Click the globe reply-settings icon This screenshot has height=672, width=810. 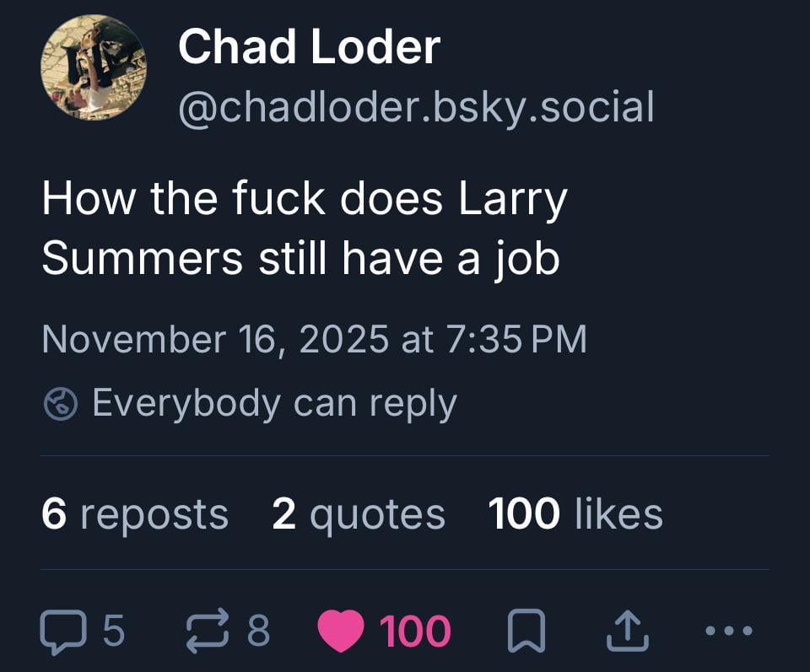click(59, 405)
